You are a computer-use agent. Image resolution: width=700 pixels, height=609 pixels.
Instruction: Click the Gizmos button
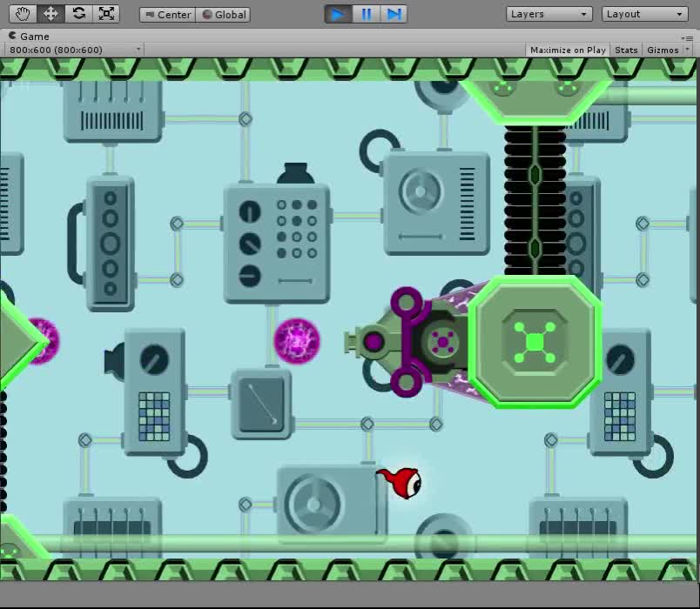663,50
